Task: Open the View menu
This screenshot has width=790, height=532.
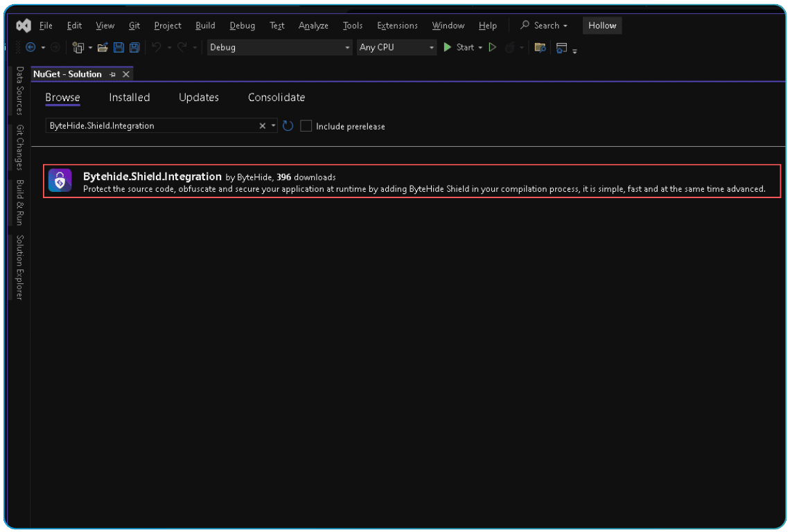Action: (105, 26)
